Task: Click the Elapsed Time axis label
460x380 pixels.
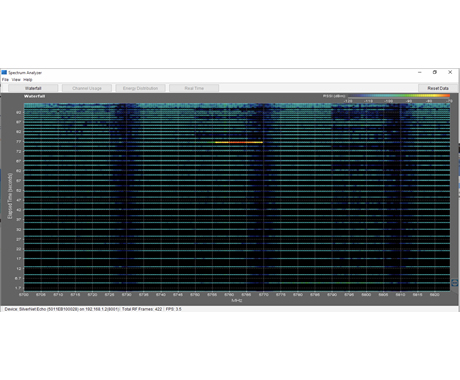Action: coord(10,196)
